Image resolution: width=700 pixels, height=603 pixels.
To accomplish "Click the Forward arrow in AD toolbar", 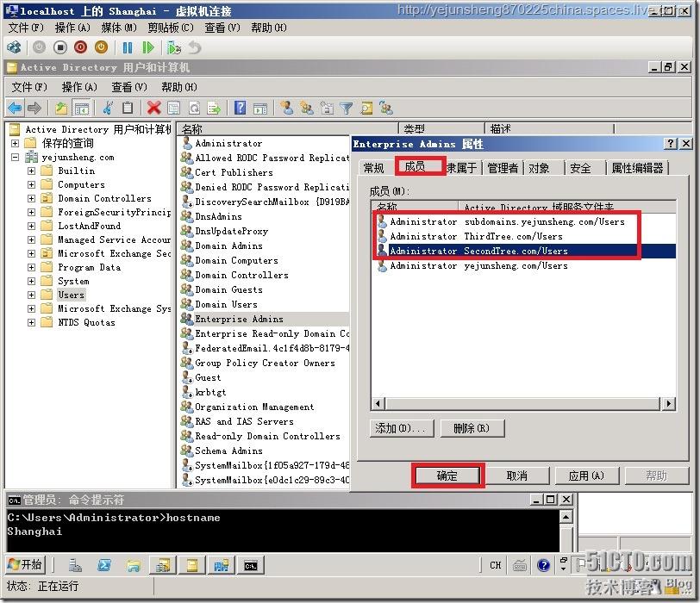I will pyautogui.click(x=34, y=108).
